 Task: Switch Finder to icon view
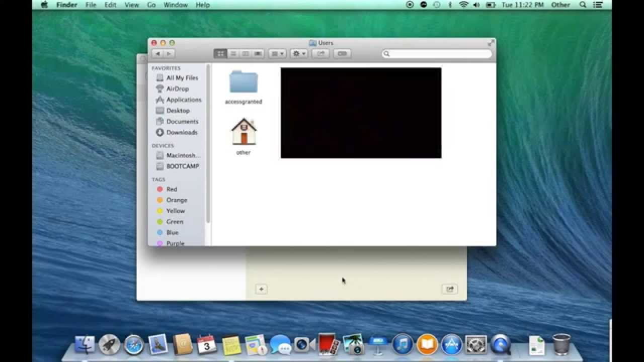click(x=220, y=54)
